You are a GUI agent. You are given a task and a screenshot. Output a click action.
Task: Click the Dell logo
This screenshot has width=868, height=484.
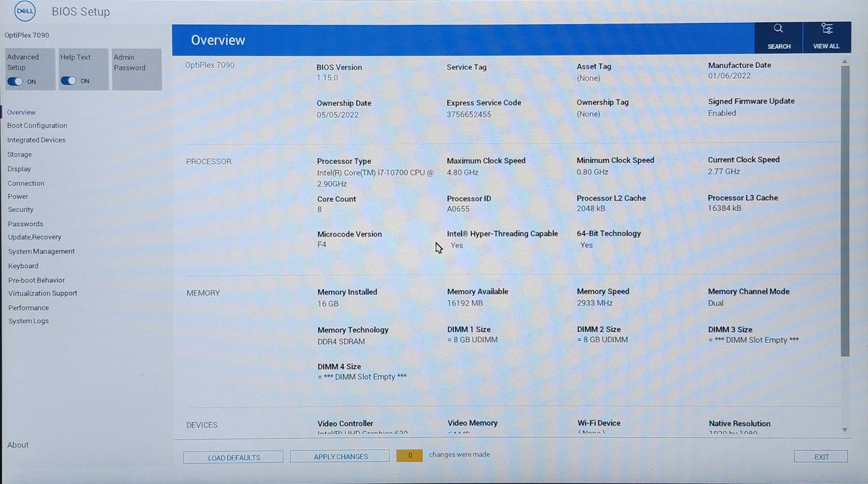click(x=25, y=12)
